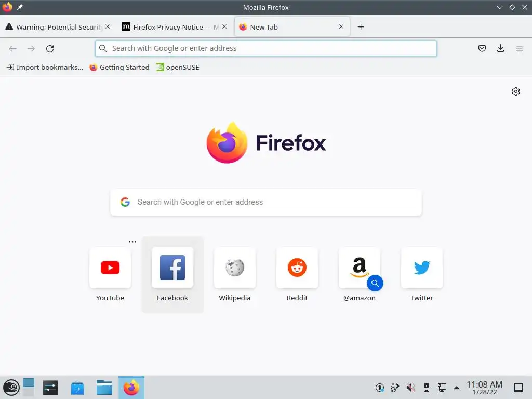This screenshot has height=399, width=532.
Task: Open openSUSE bookmark
Action: point(178,67)
